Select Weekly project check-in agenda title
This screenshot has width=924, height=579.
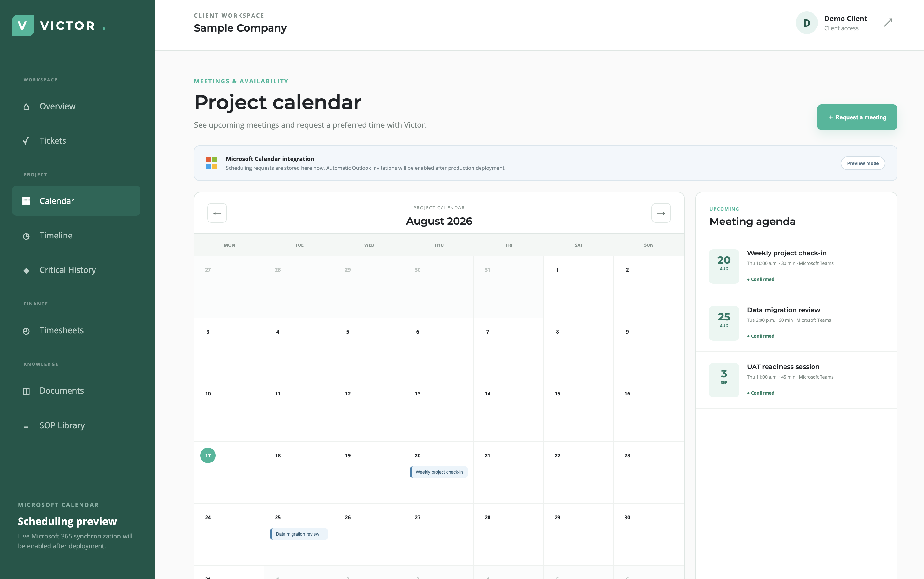coord(786,253)
